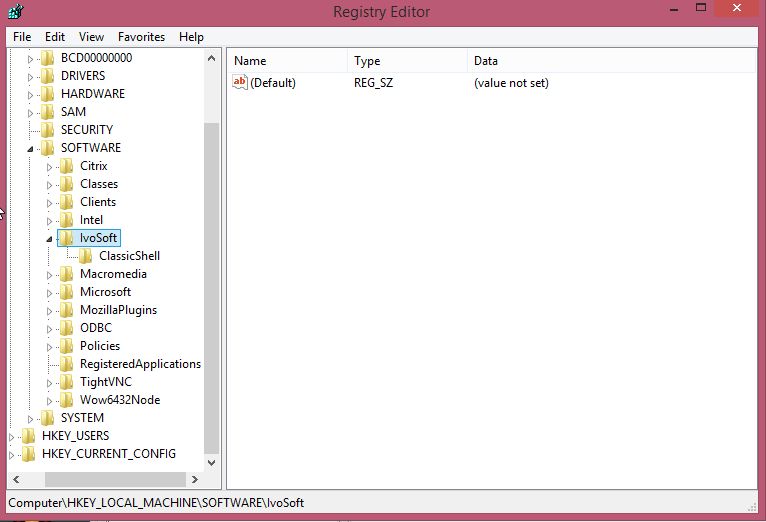Collapse the SOFTWARE key arrow
Screen dimensions: 766x522
[30, 149]
